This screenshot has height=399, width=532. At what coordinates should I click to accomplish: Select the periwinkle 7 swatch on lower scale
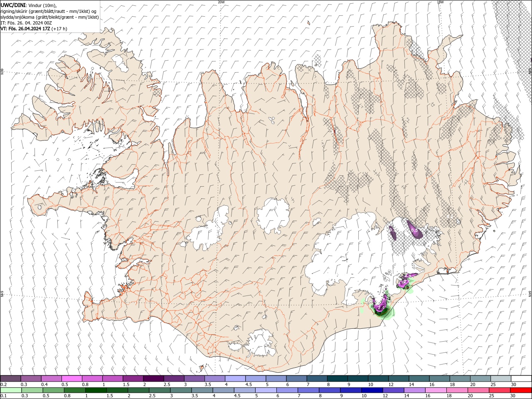pyautogui.click(x=308, y=390)
